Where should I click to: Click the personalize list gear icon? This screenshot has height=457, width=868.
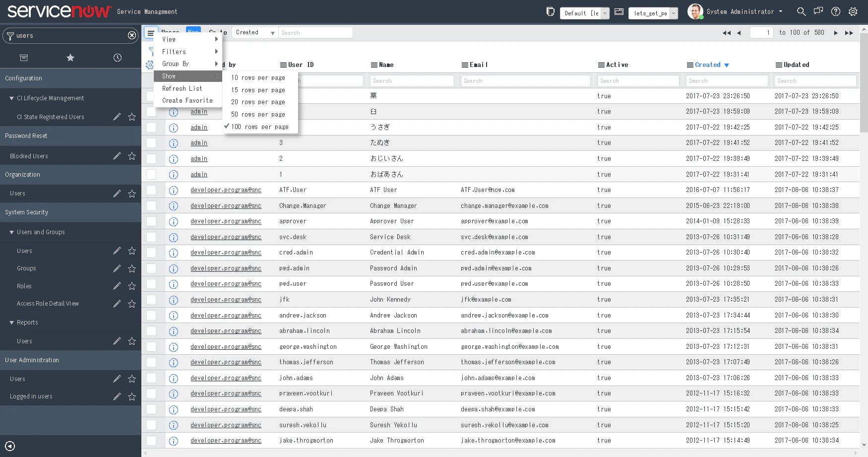pos(149,64)
